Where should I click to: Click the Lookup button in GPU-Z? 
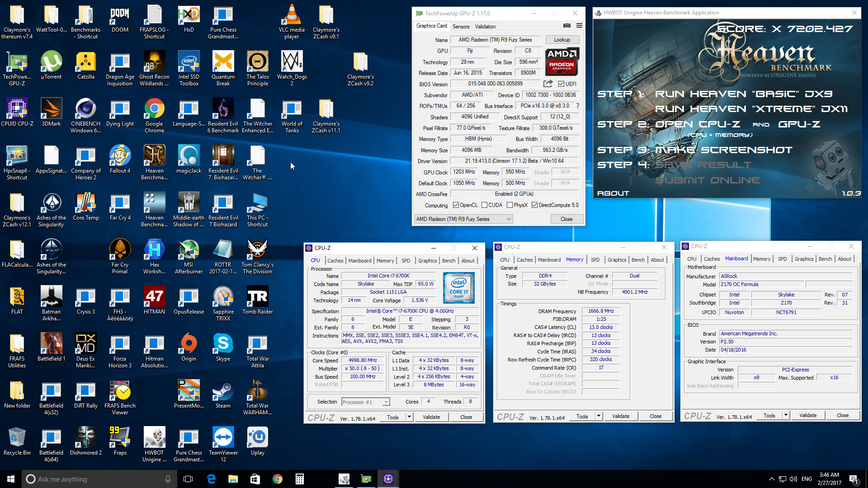pos(562,40)
